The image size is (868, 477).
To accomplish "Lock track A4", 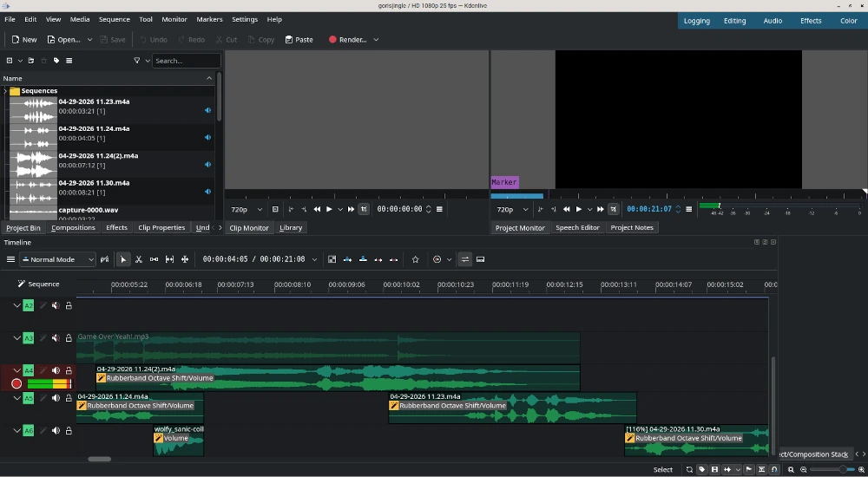I will [69, 370].
